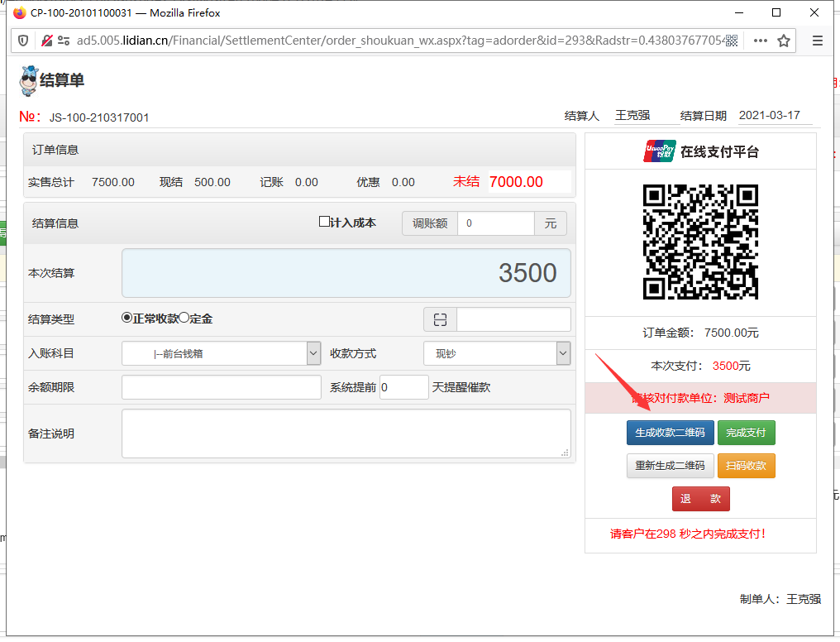This screenshot has height=642, width=840.
Task: Open the Firefox hamburger menu
Action: (x=817, y=41)
